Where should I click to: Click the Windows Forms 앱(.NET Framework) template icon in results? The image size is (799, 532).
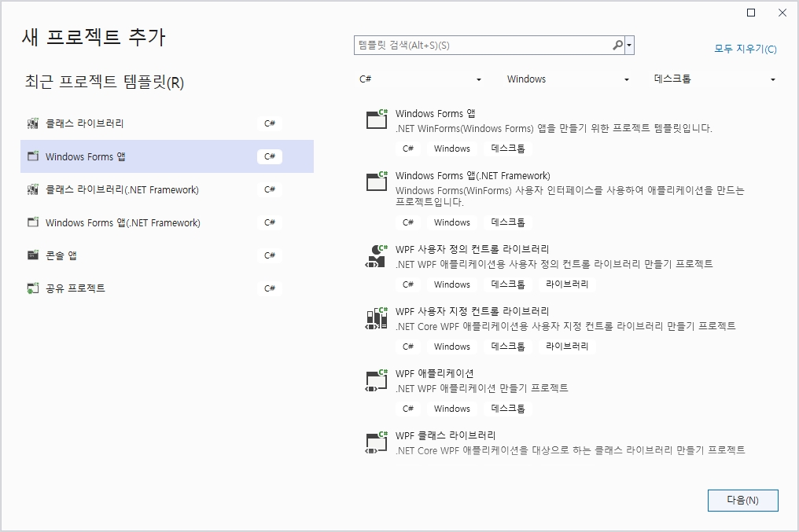coord(377,182)
